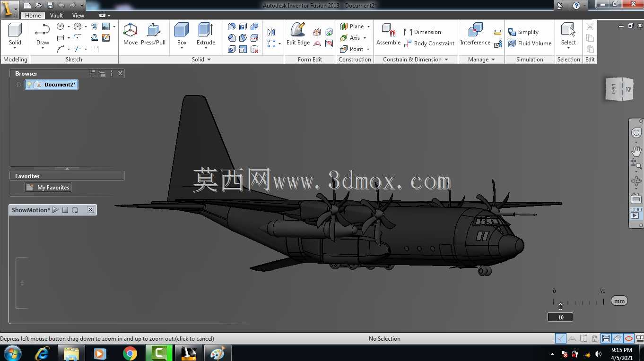Open the Help menu button

[576, 6]
